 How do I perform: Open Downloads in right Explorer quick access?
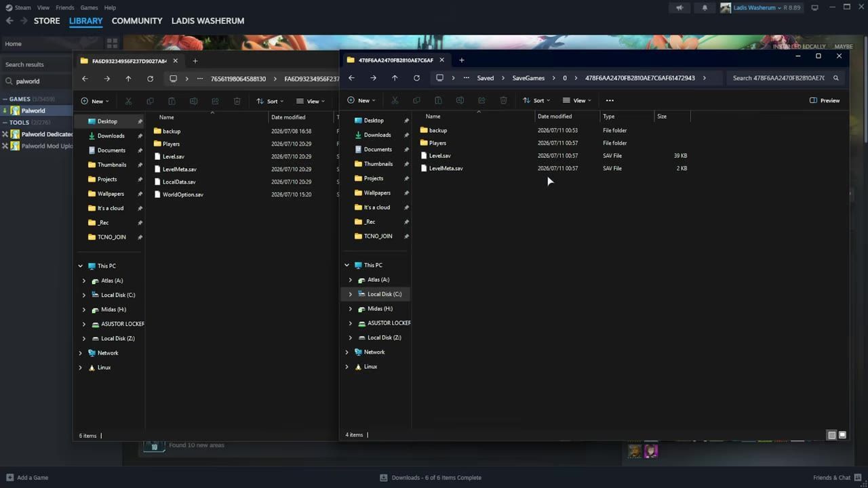pos(377,135)
